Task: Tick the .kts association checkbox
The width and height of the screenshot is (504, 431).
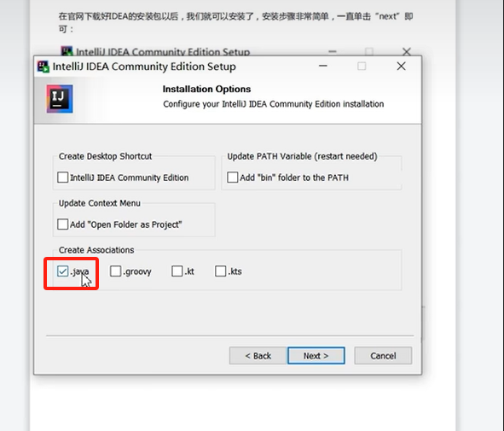Action: 221,271
